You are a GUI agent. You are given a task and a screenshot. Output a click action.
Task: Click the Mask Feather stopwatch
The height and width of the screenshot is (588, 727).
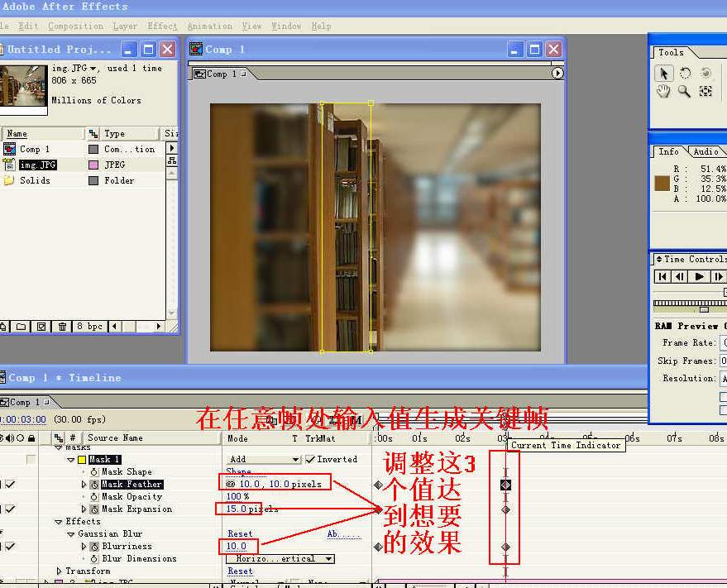tap(94, 485)
